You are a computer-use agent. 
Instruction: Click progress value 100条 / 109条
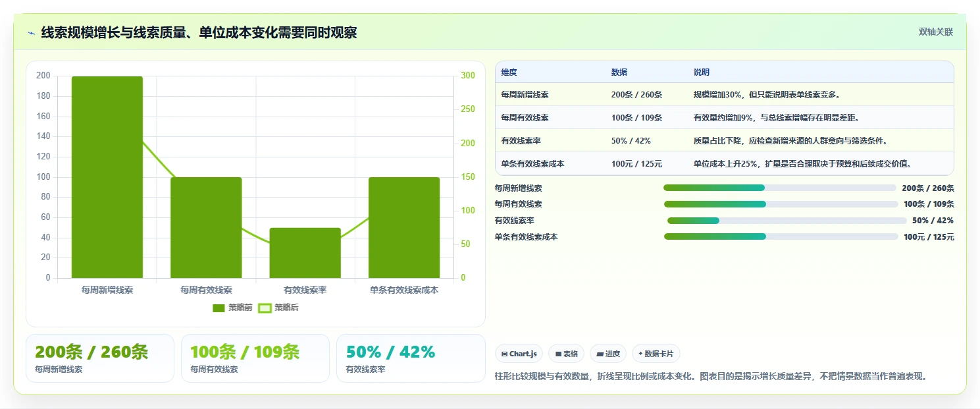click(929, 204)
